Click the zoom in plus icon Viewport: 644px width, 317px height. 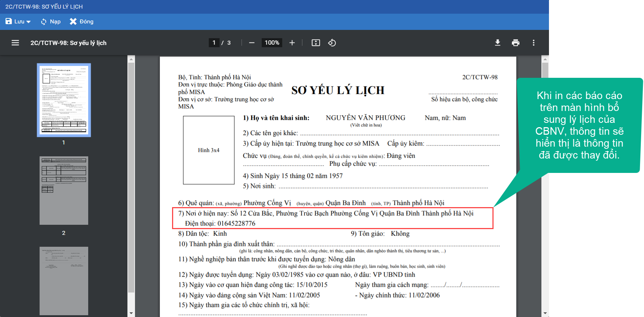click(x=292, y=43)
